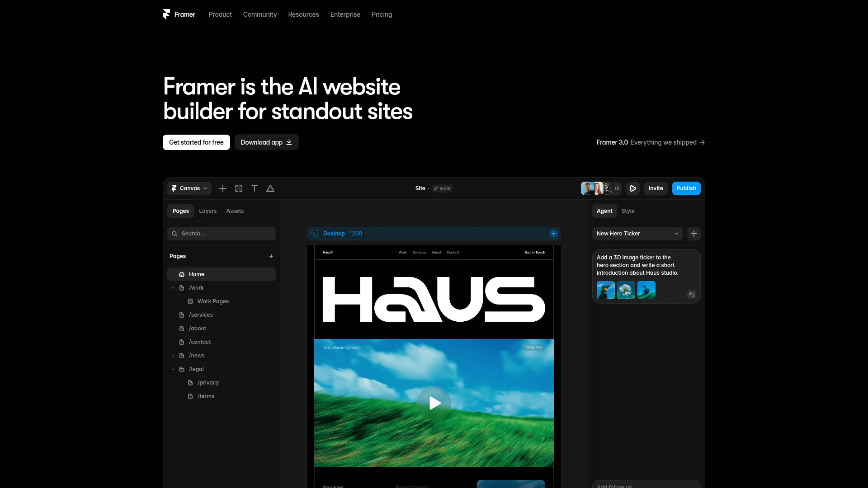The width and height of the screenshot is (868, 488).
Task: Open the Pricing nav link
Action: click(x=382, y=14)
